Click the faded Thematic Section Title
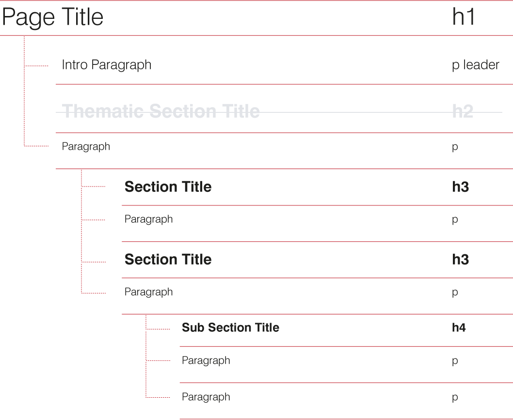The width and height of the screenshot is (513, 420). coord(161,111)
